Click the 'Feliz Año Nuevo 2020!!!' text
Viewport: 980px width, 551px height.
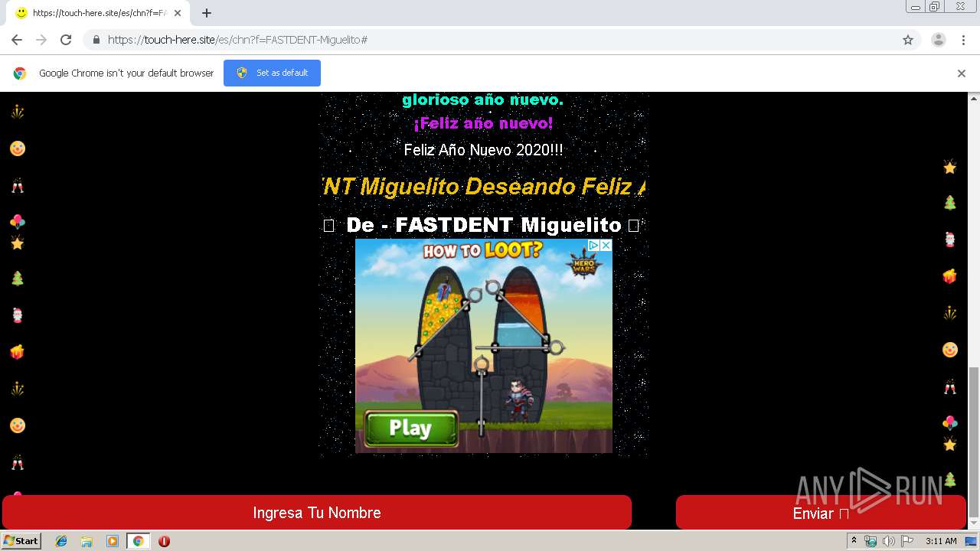tap(484, 150)
